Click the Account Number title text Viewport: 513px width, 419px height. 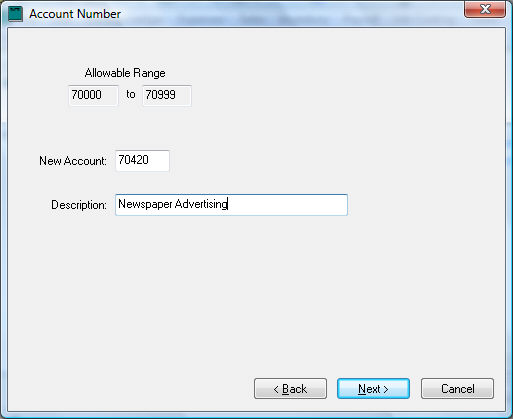pos(75,14)
